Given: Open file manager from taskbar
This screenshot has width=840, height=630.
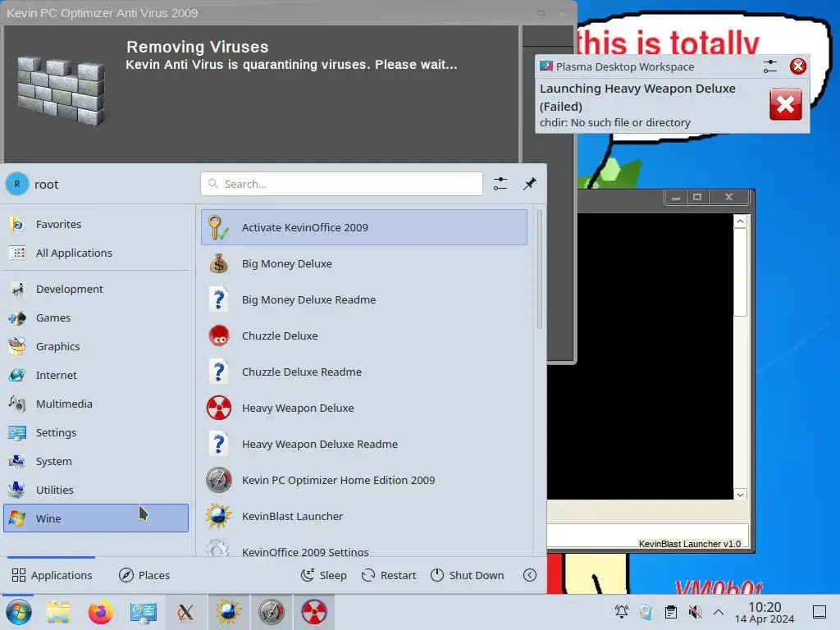Looking at the screenshot, I should pos(58,612).
